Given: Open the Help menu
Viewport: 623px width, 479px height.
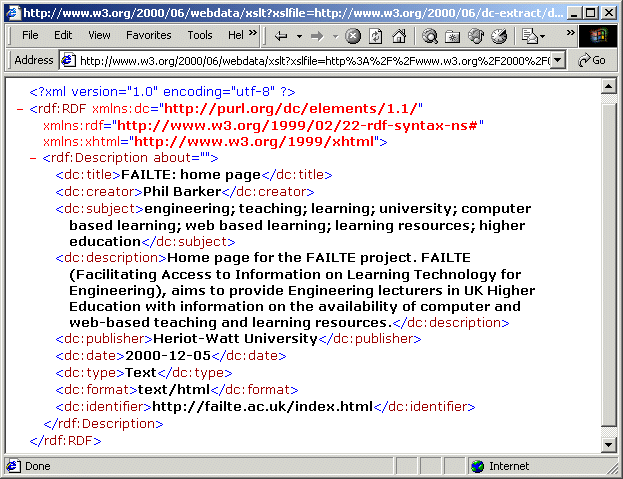Looking at the screenshot, I should pyautogui.click(x=235, y=35).
